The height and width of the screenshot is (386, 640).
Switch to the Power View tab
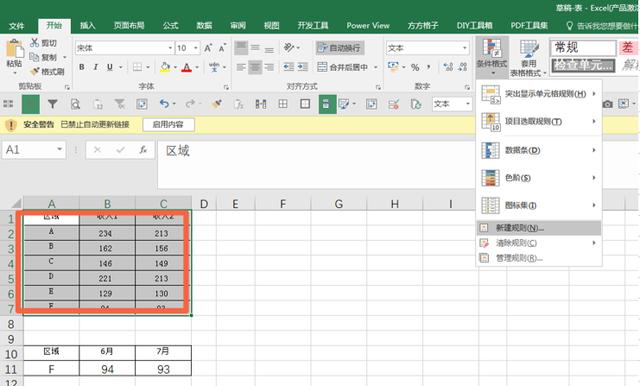tap(368, 26)
